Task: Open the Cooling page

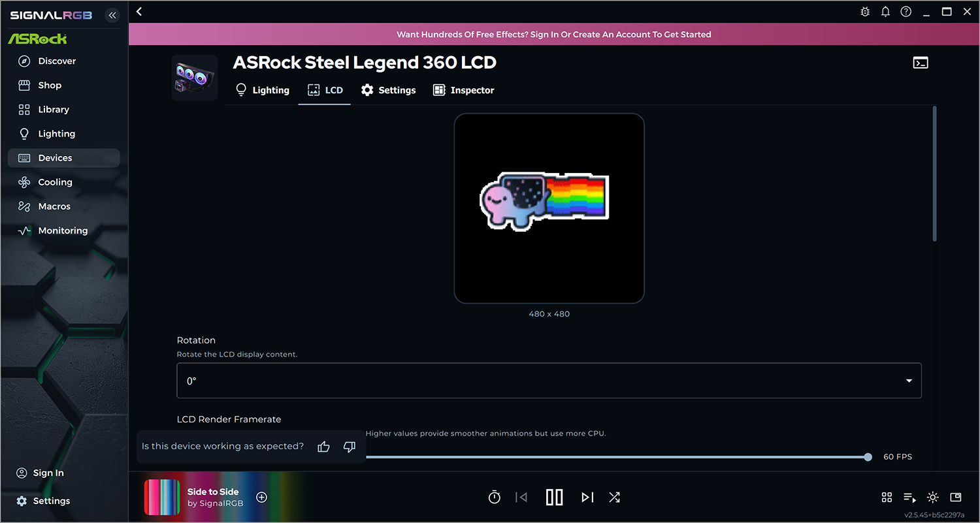Action: click(64, 182)
